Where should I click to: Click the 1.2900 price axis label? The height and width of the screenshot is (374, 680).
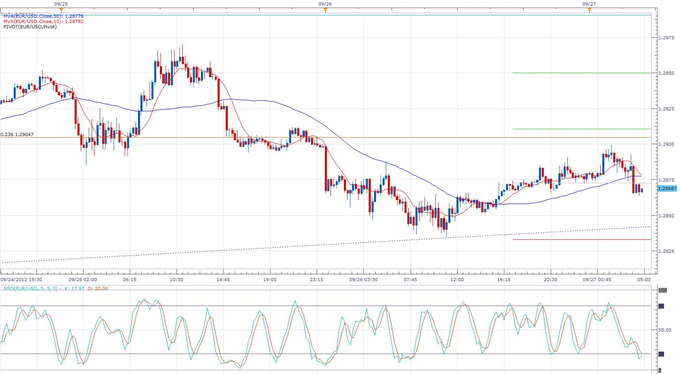point(666,144)
